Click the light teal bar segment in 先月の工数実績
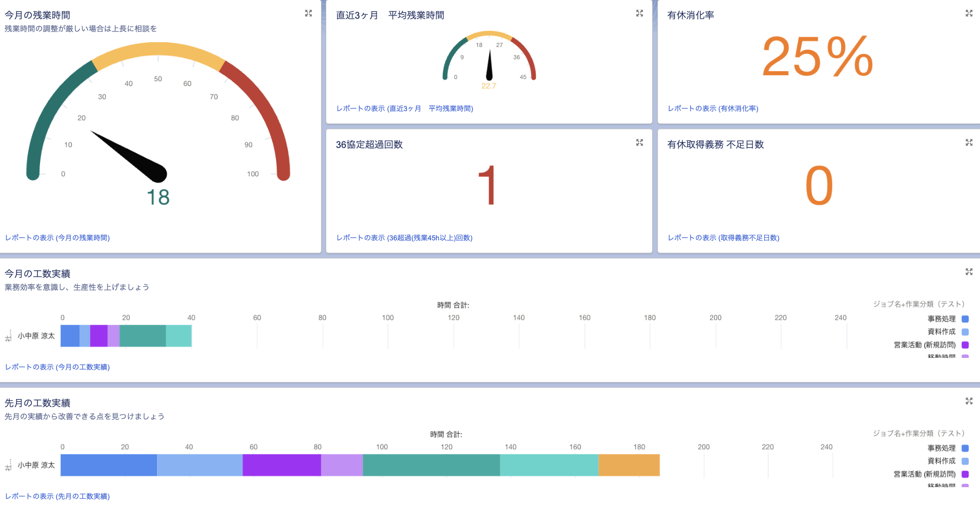The width and height of the screenshot is (980, 508). point(550,465)
